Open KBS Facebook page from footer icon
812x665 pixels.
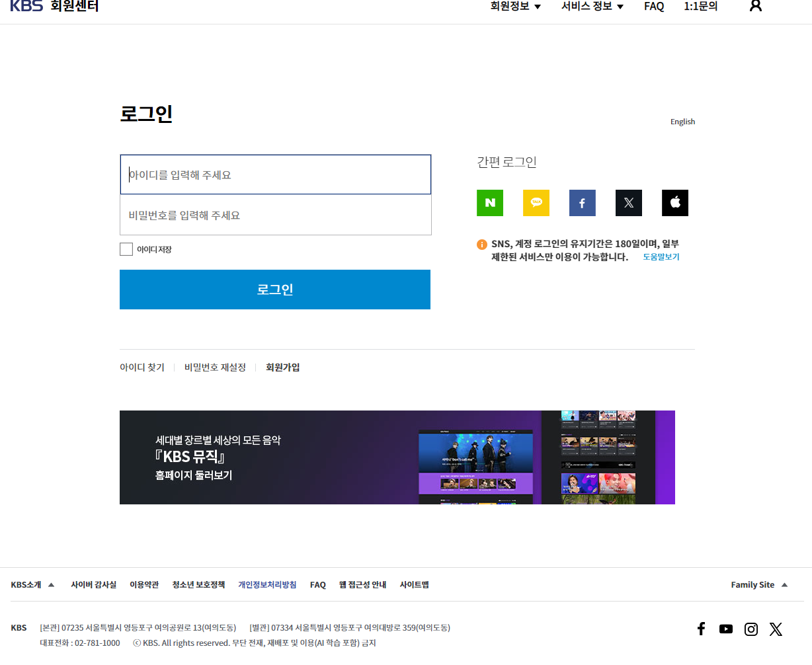(702, 629)
